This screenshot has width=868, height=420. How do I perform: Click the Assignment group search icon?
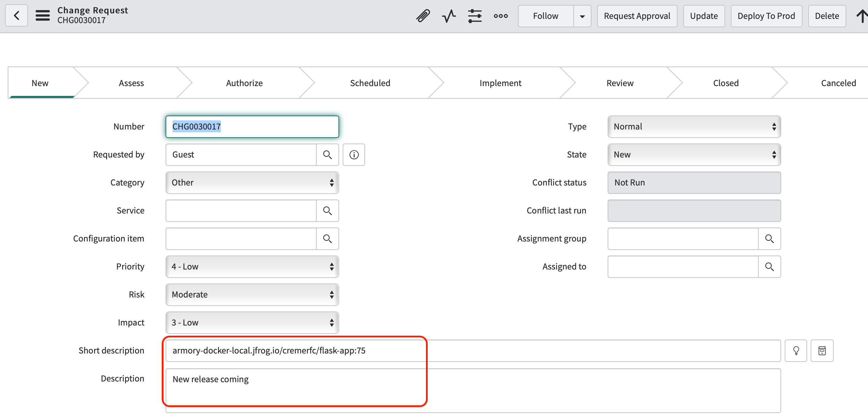coord(769,239)
